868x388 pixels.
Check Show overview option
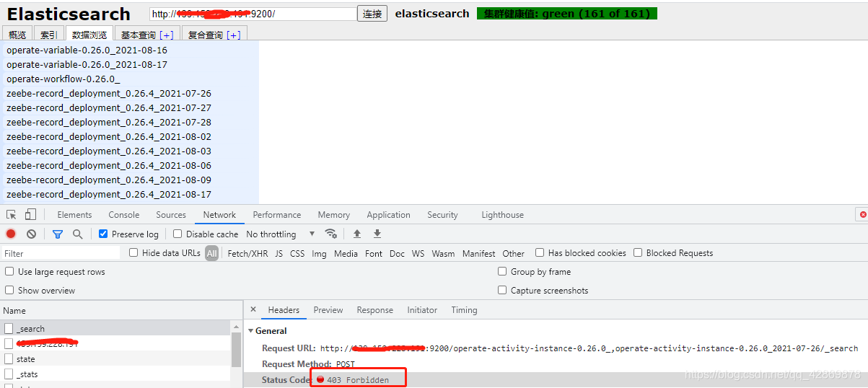9,290
